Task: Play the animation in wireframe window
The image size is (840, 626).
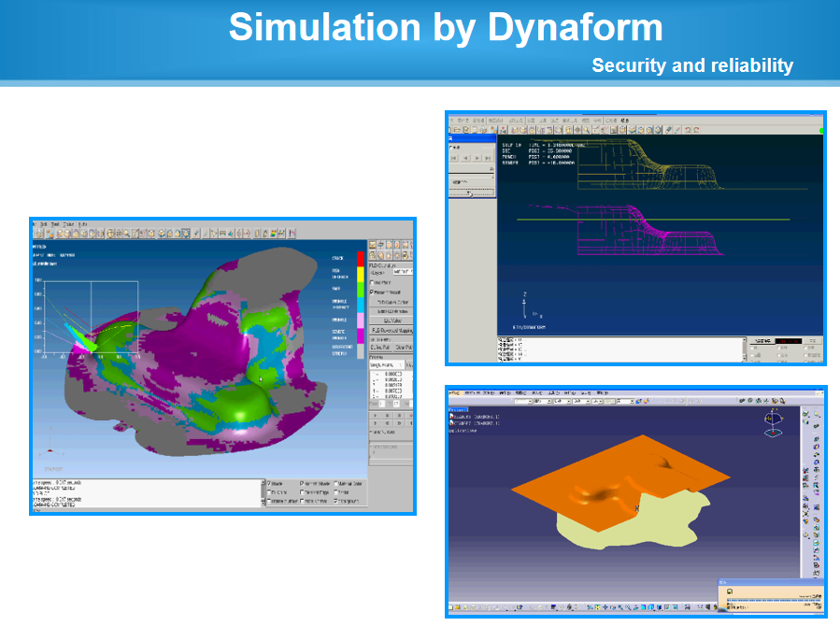Action: [477, 159]
